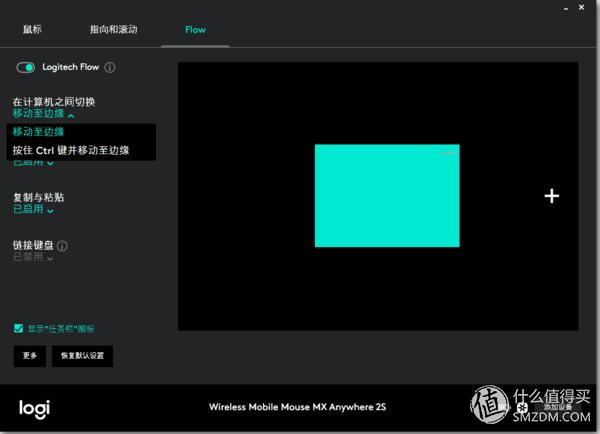Image resolution: width=600 pixels, height=434 pixels.
Task: Close the Logitech Options window
Action: pyautogui.click(x=581, y=7)
